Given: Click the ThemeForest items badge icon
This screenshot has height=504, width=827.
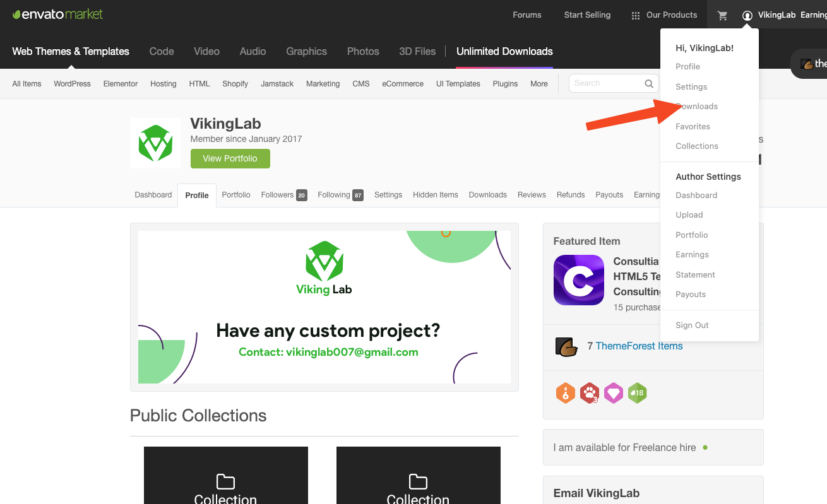Looking at the screenshot, I should [567, 346].
